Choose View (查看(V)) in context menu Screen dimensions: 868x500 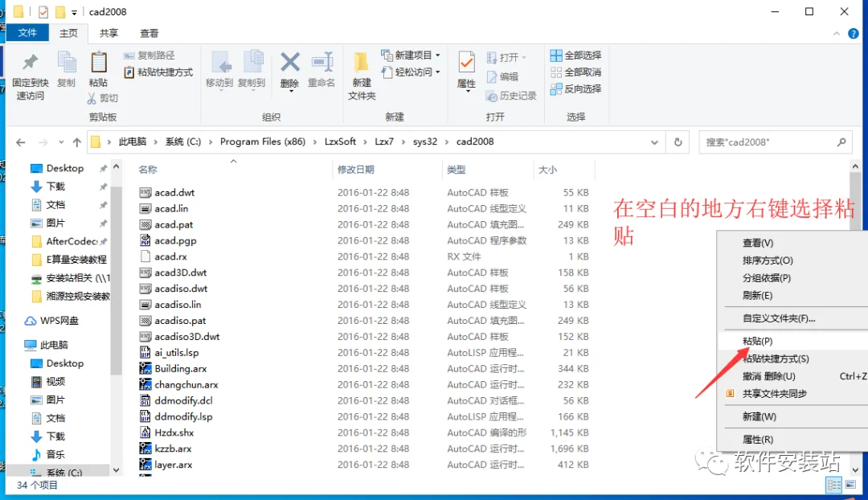click(758, 243)
